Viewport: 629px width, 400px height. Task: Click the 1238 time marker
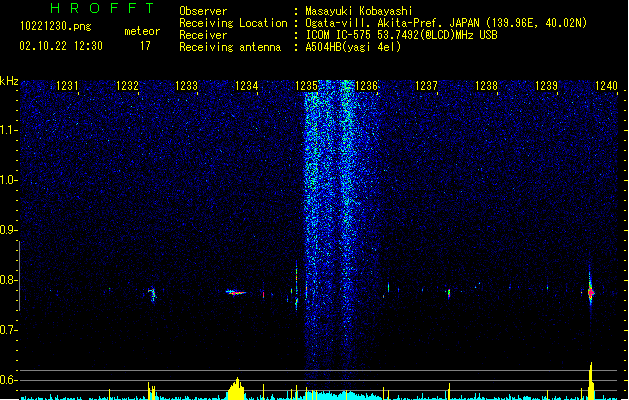click(x=486, y=86)
